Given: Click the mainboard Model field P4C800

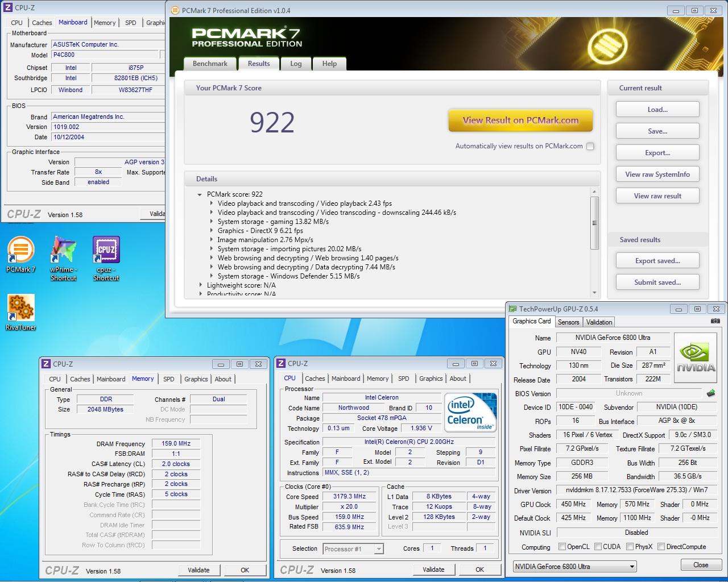Looking at the screenshot, I should [105, 55].
